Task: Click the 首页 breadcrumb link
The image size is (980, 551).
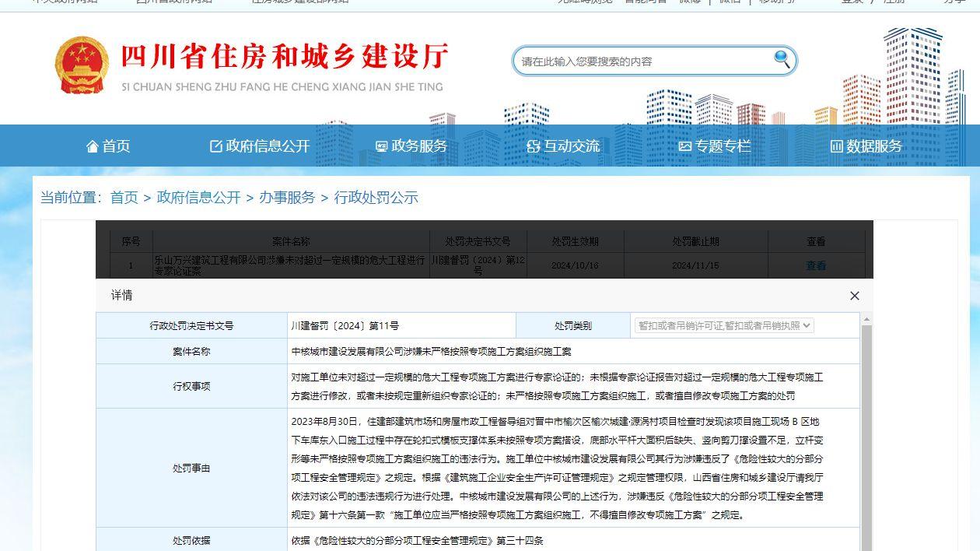Action: 124,198
